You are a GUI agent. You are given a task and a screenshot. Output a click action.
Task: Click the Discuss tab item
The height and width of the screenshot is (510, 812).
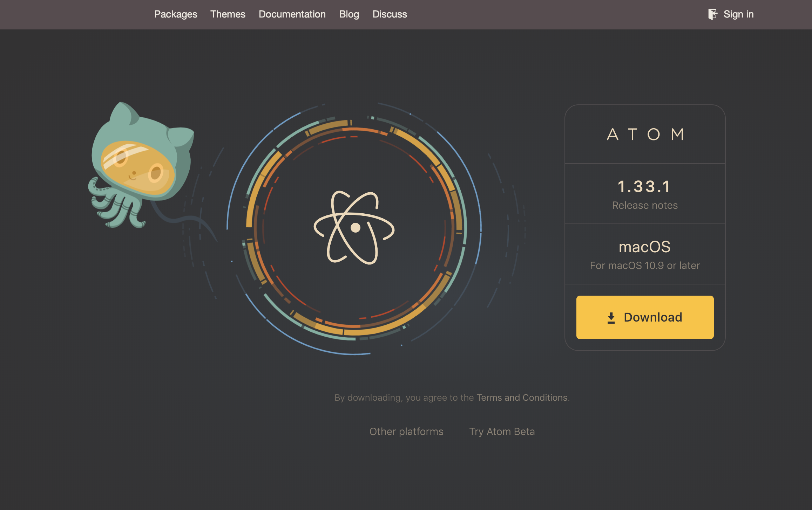[x=389, y=14]
